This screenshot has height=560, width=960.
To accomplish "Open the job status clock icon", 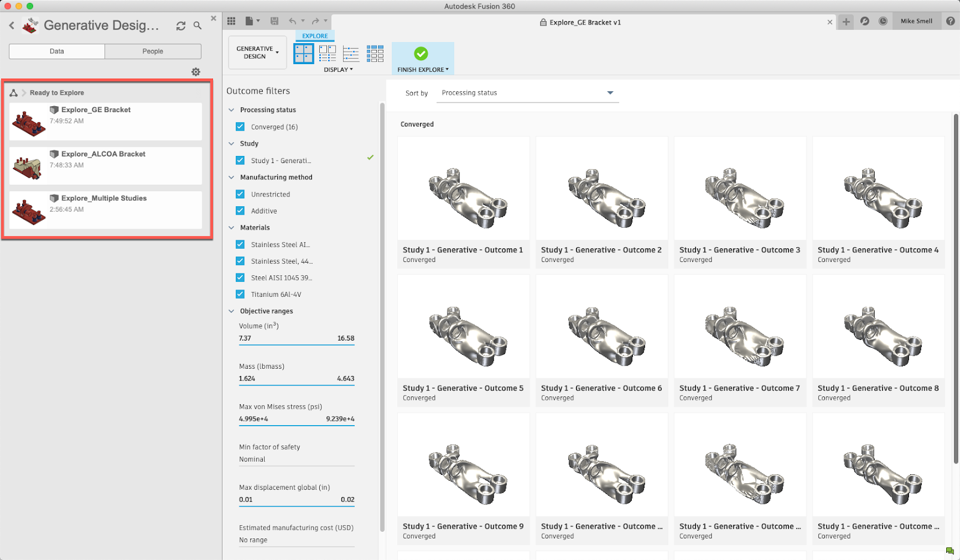I will coord(883,22).
